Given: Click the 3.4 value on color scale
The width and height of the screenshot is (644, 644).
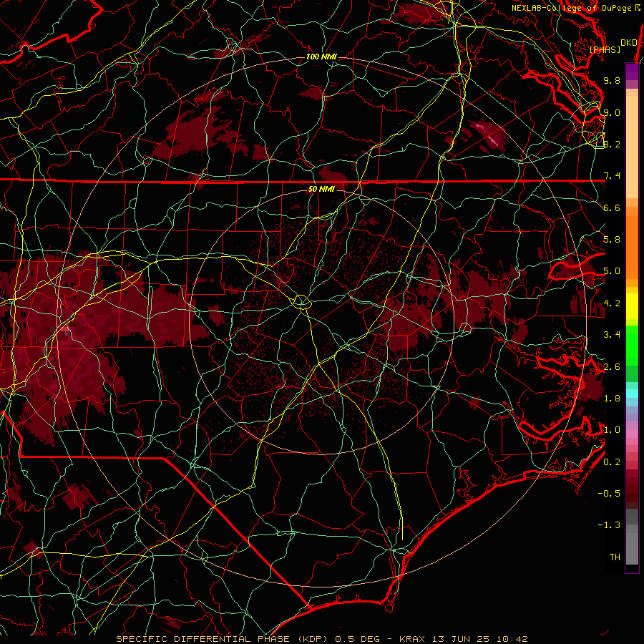Looking at the screenshot, I should click(x=612, y=335).
